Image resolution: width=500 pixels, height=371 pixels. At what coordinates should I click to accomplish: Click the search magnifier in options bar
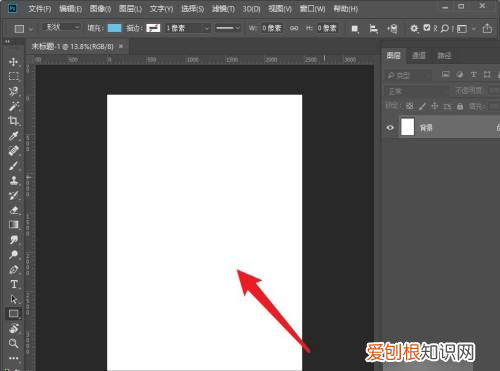tap(444, 29)
